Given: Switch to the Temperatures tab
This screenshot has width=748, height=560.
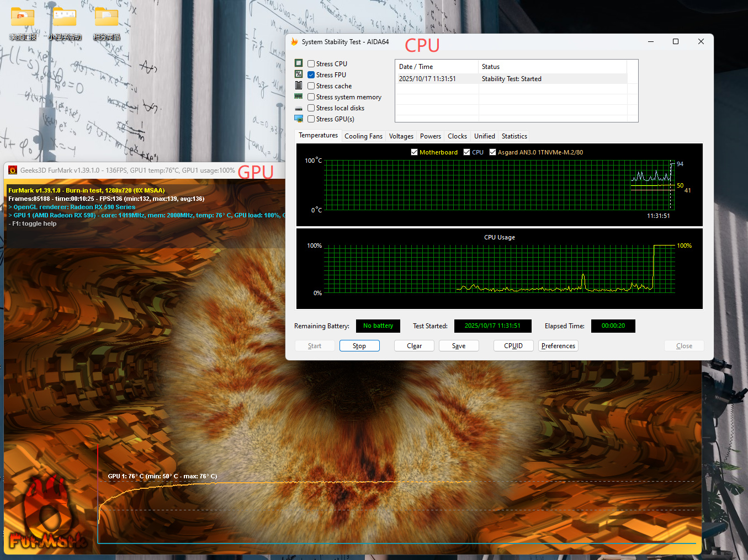Looking at the screenshot, I should (x=319, y=135).
